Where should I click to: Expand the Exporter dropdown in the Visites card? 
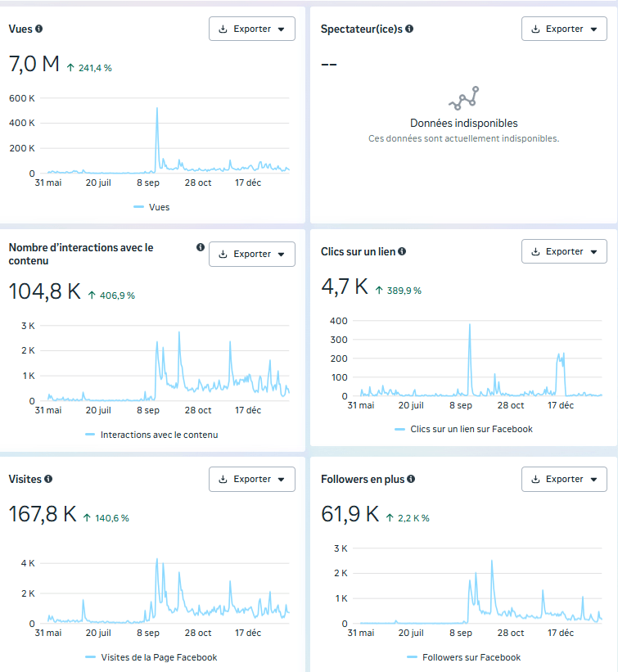click(252, 479)
